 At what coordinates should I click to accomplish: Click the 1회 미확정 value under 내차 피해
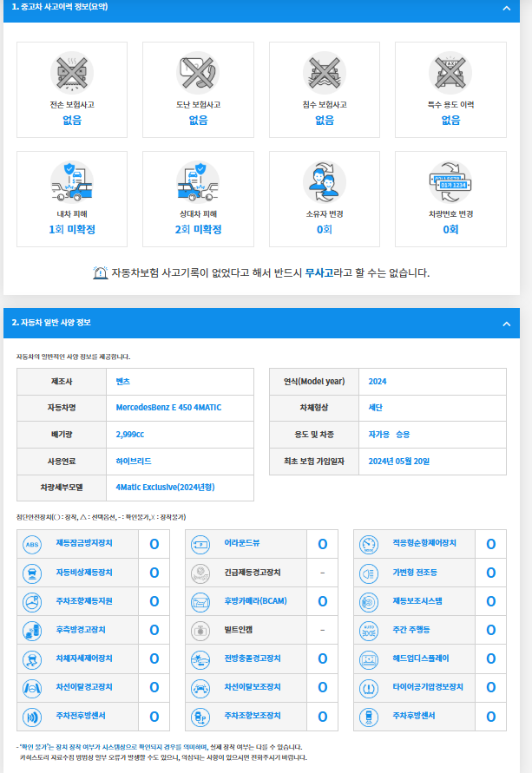pos(72,229)
